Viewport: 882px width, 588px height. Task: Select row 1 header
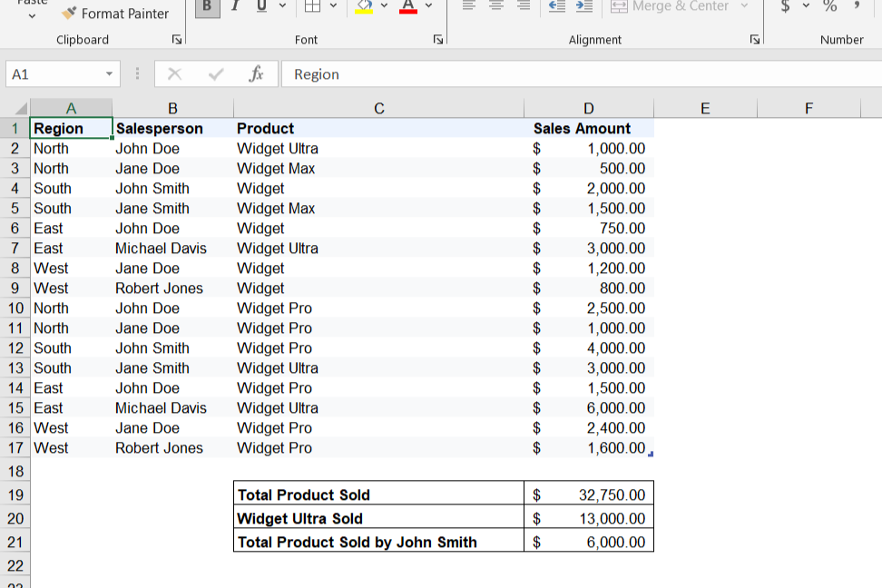coord(15,128)
